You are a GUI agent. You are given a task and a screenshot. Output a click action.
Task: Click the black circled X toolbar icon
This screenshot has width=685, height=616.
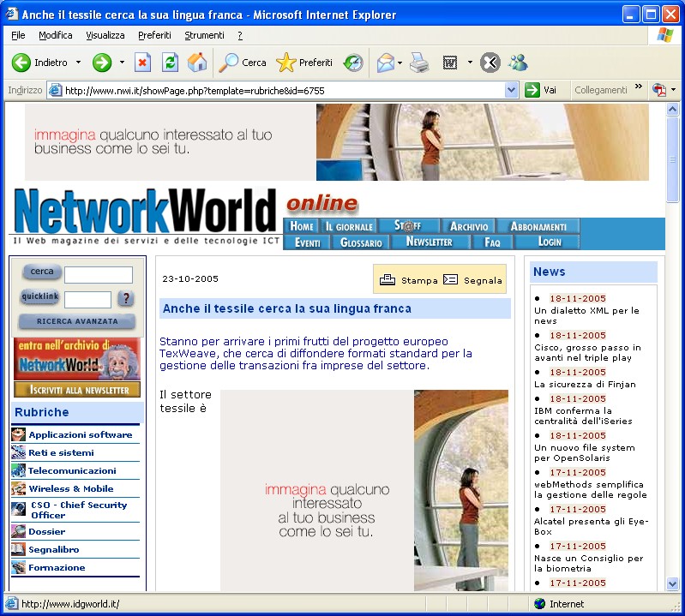coord(490,63)
